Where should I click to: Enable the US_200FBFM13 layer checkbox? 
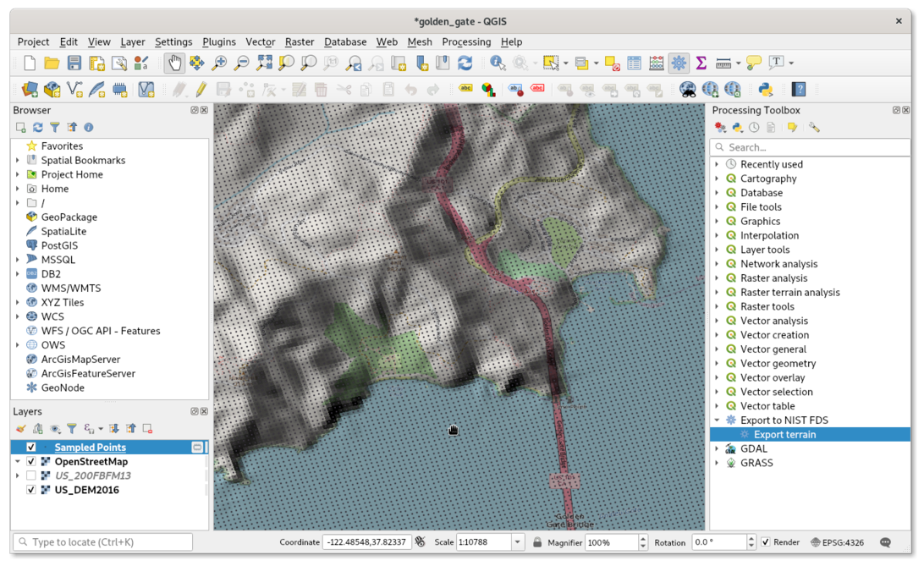tap(31, 475)
